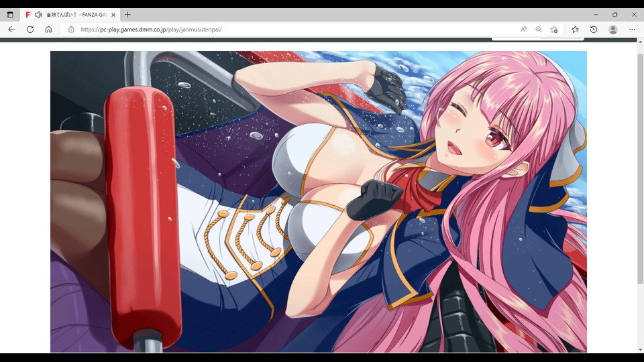
Task: Add this page to favorites
Action: coord(554,29)
